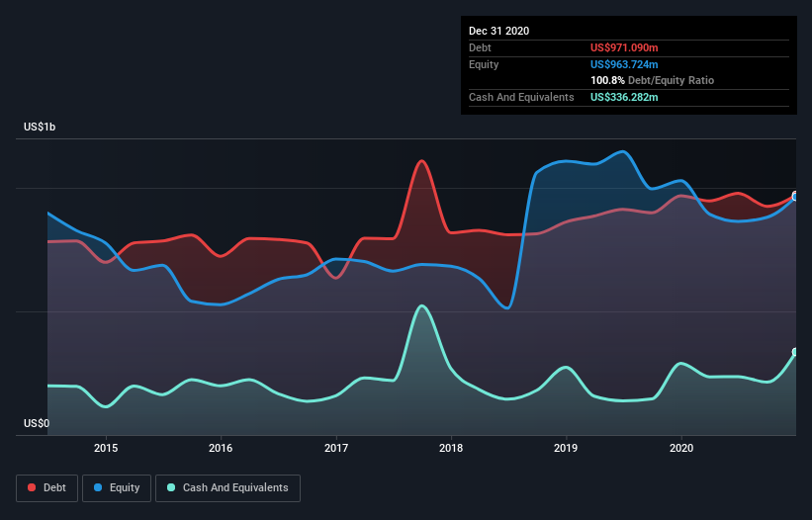Click the 2019 x-axis label

566,448
